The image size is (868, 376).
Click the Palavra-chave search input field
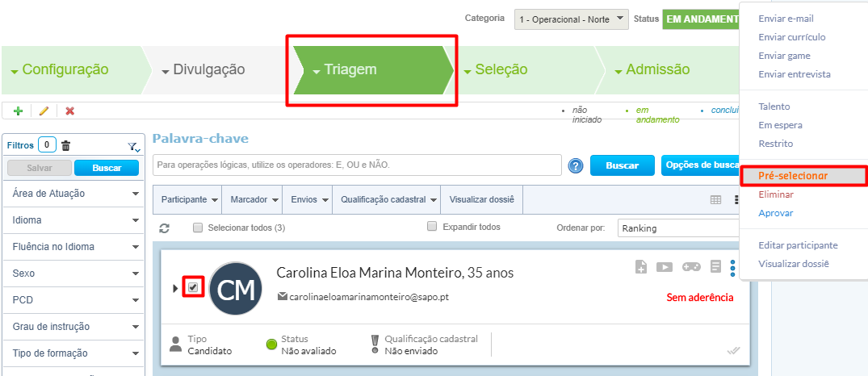point(357,165)
